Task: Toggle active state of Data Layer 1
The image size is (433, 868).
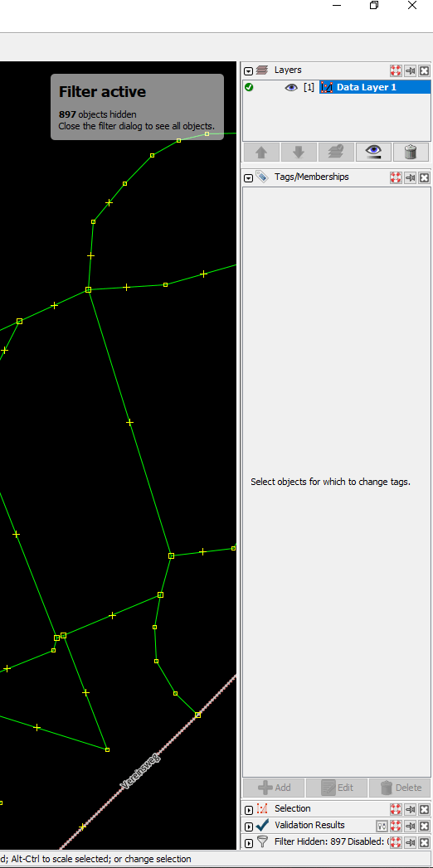Action: coord(249,87)
